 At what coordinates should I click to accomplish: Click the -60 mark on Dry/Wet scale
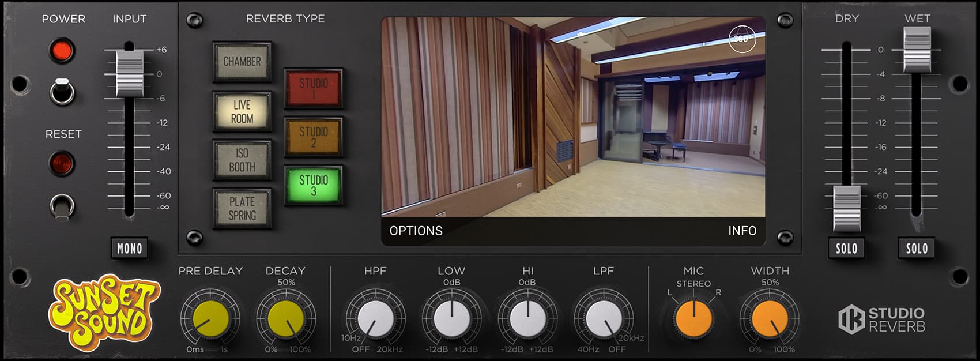[x=880, y=195]
